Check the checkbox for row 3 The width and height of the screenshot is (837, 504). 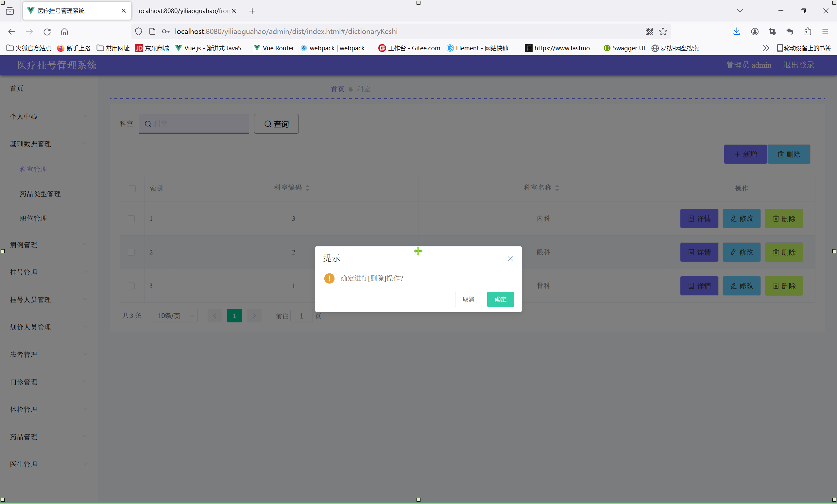point(131,286)
